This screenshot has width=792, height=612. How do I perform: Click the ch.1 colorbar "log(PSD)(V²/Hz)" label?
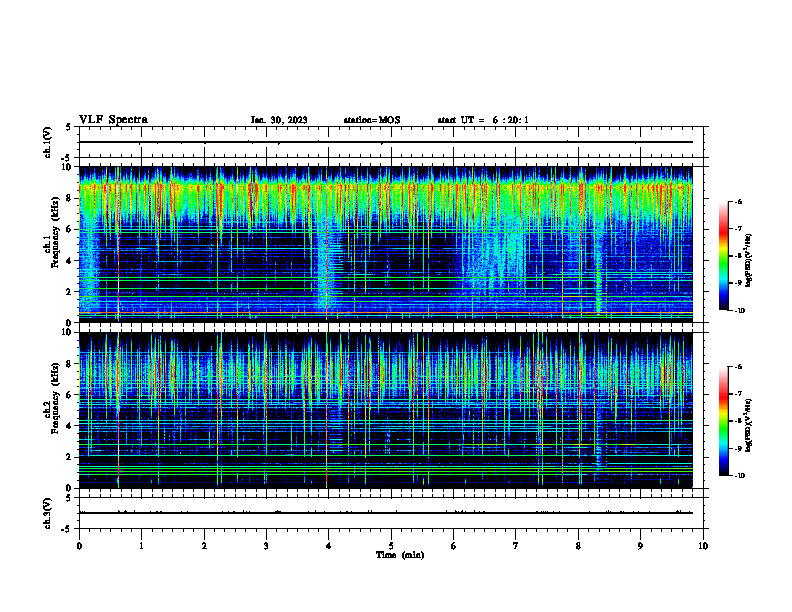[x=749, y=261]
